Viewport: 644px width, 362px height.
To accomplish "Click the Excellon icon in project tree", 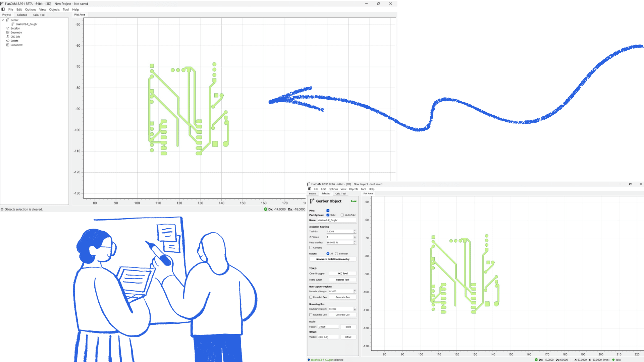I will [8, 28].
